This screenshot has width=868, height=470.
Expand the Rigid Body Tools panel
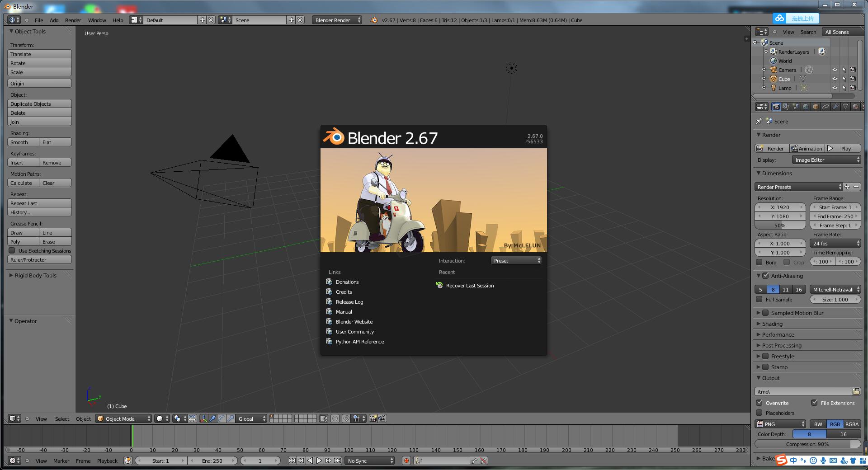[x=35, y=276]
